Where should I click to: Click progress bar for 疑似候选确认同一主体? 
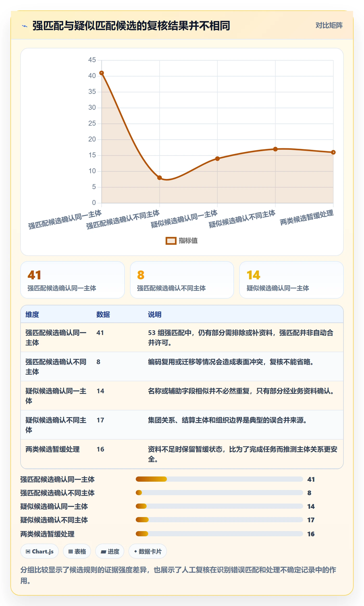219,506
